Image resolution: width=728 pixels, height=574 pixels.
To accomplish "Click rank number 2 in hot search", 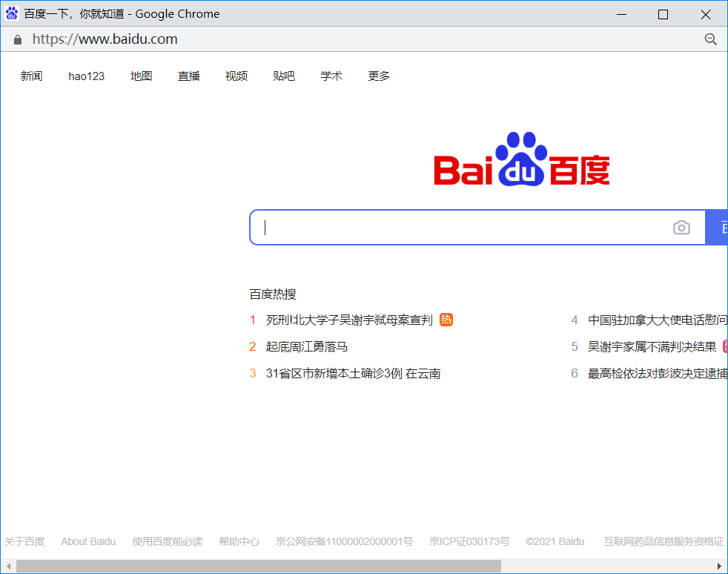I will (x=253, y=347).
